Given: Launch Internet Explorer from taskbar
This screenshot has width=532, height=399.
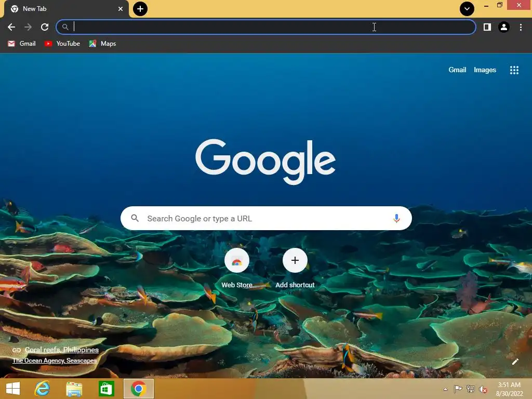Looking at the screenshot, I should 43,389.
